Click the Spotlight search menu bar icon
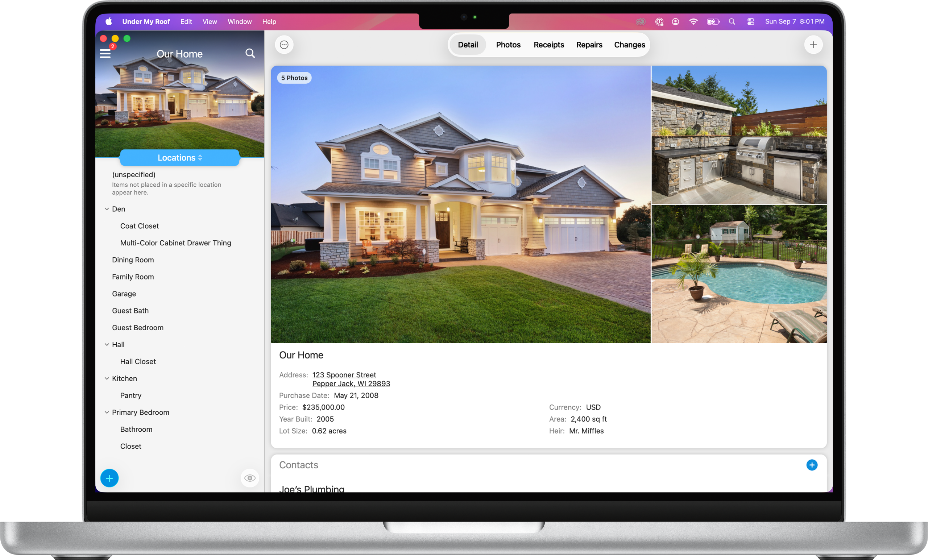Screen dimensions: 928x560 732,22
